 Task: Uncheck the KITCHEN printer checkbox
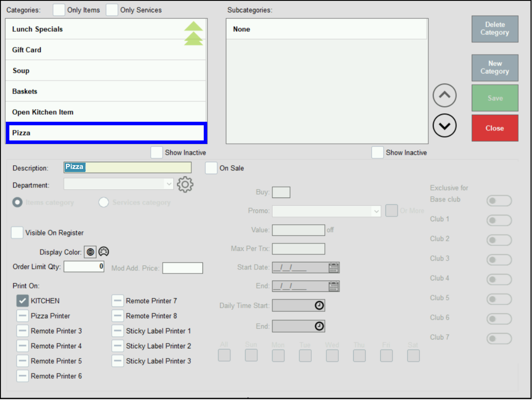point(22,301)
